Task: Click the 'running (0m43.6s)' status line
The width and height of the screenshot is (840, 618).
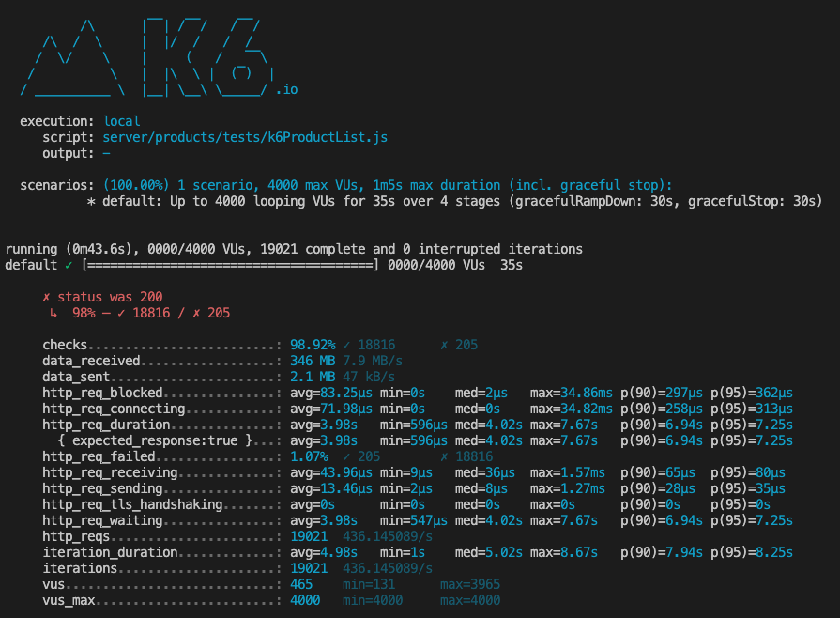Action: [294, 249]
